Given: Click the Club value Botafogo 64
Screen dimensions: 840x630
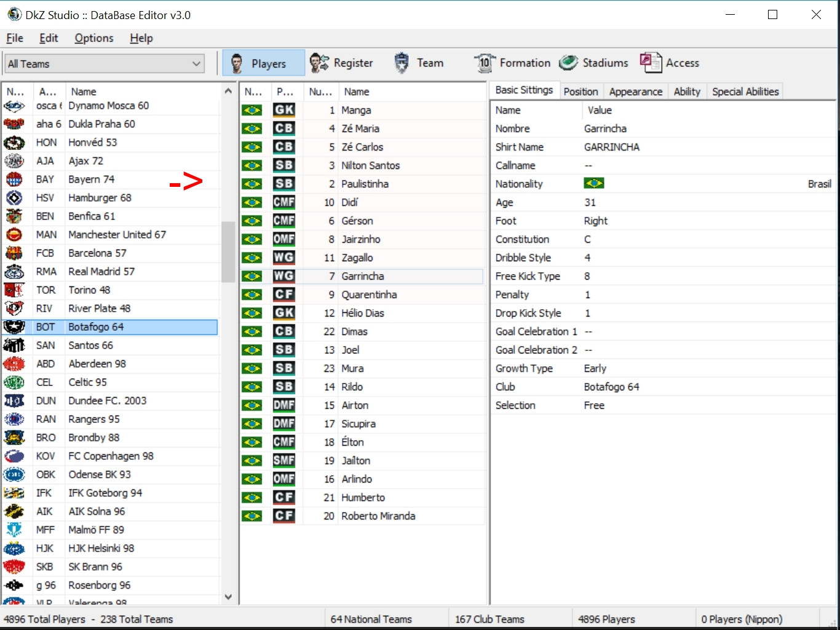Looking at the screenshot, I should tap(612, 387).
